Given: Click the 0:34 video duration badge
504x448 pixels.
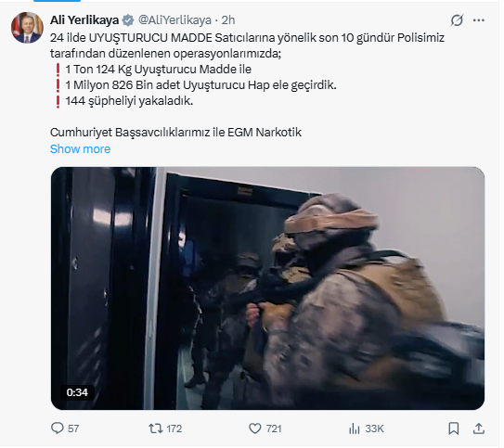Looking at the screenshot, I should point(77,392).
